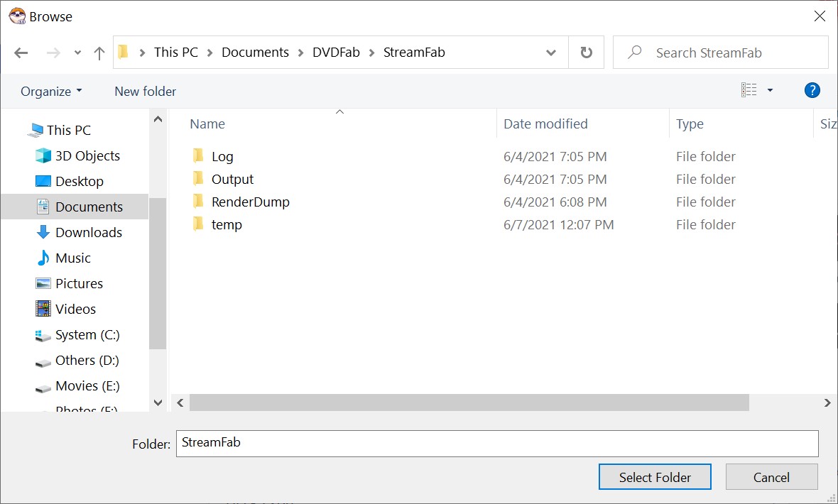Open Others (D:) drive
The image size is (838, 504).
point(87,361)
